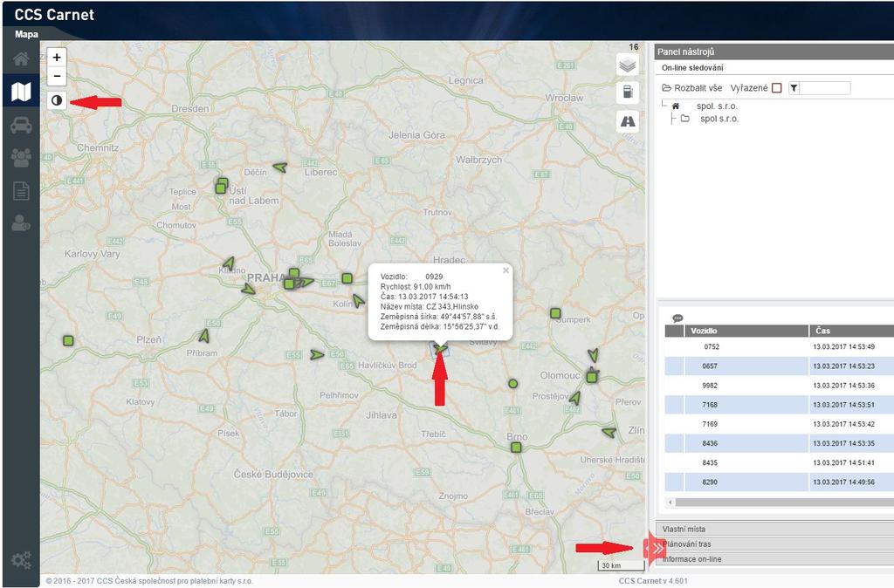Click the Mapa tab label
Image resolution: width=894 pixels, height=588 pixels.
click(27, 34)
